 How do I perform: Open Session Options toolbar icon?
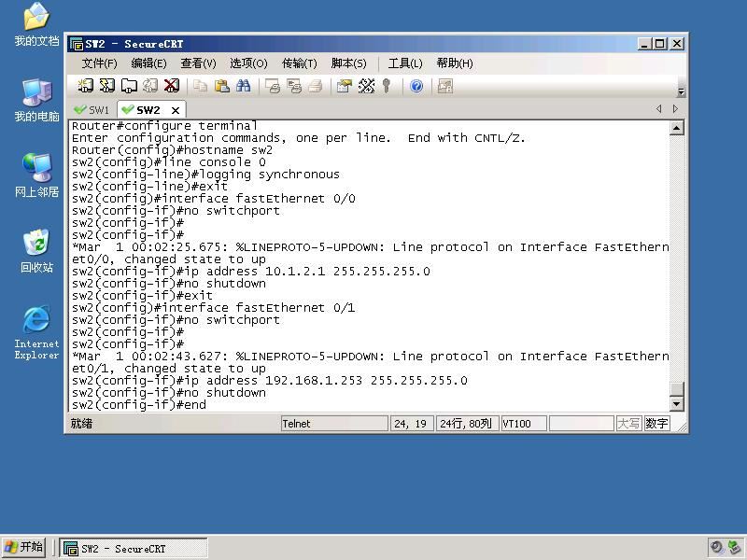(x=344, y=86)
